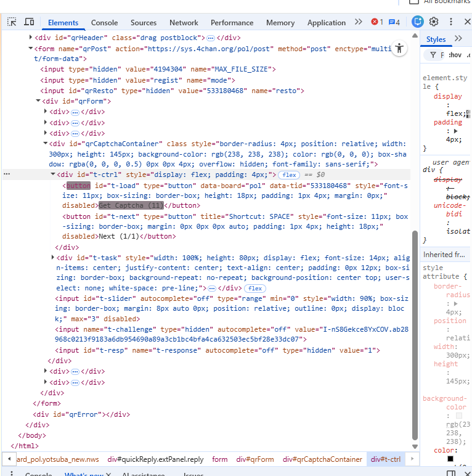Expand the padding shorthand triangle

point(455,131)
